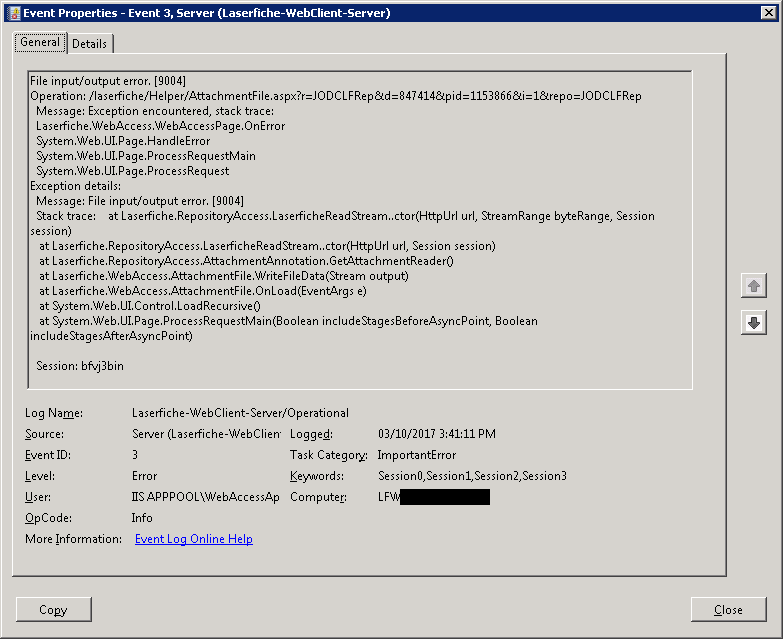The image size is (783, 639).
Task: Click the 'Event ID:' label
Action: [48, 455]
